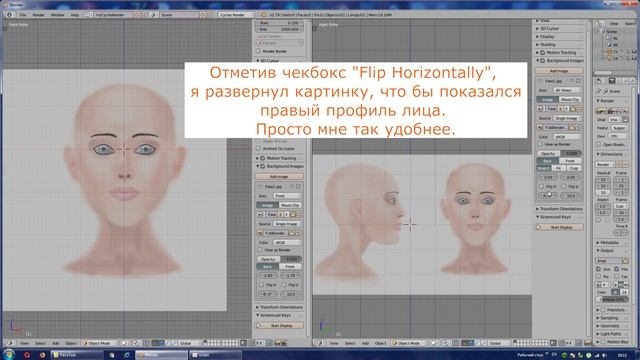Click the Blender logo icon in the info header
The width and height of the screenshot is (640, 360).
(x=264, y=15)
